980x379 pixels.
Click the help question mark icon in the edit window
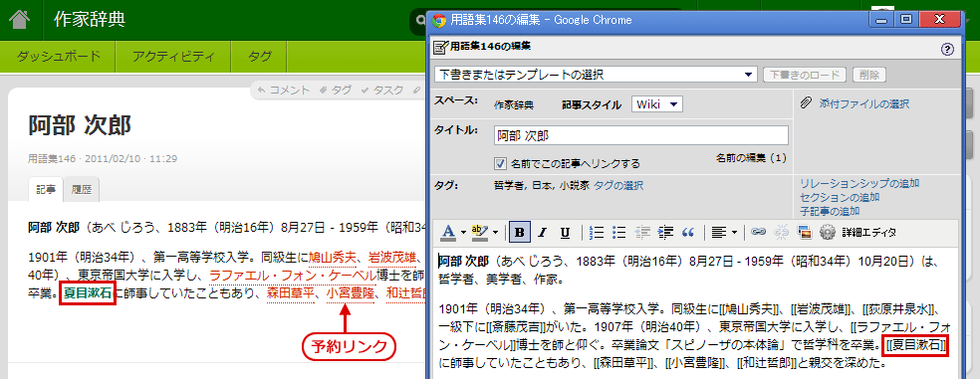946,50
